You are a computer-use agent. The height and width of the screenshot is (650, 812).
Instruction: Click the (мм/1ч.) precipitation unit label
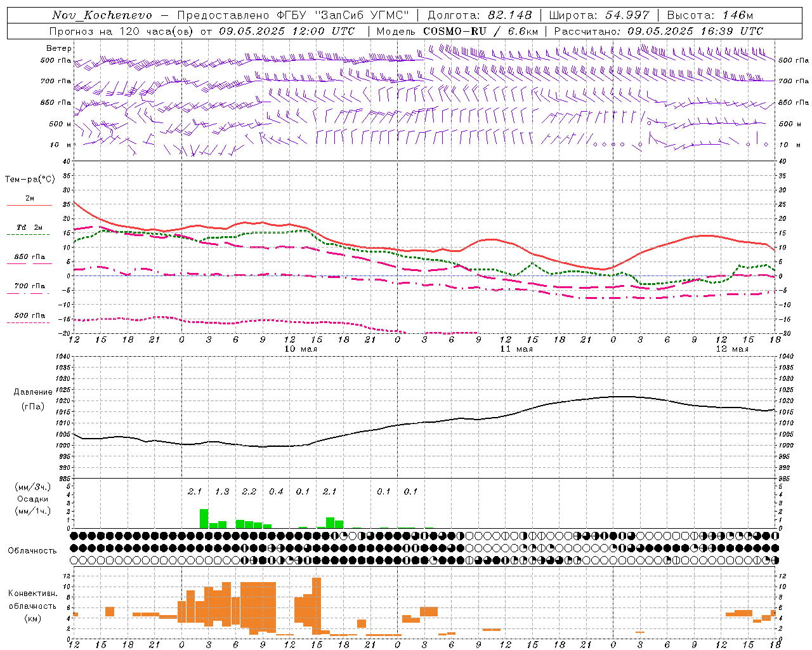33,511
